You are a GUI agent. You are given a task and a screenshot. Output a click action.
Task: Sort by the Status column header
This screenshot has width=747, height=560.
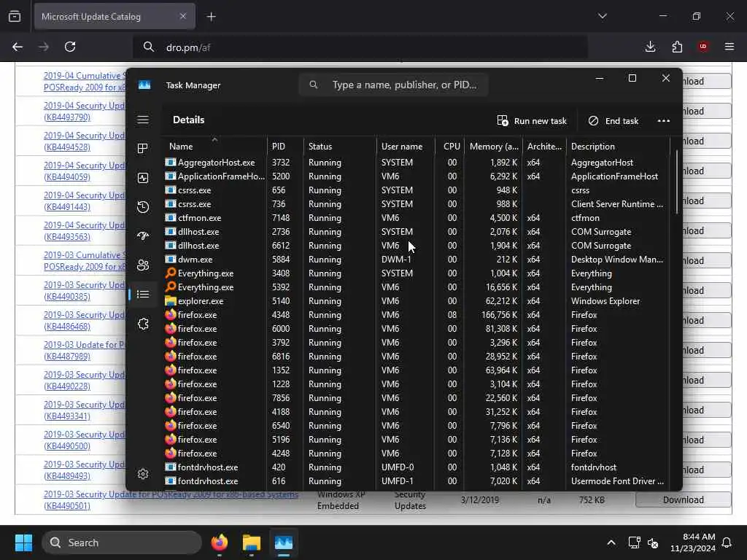point(340,146)
